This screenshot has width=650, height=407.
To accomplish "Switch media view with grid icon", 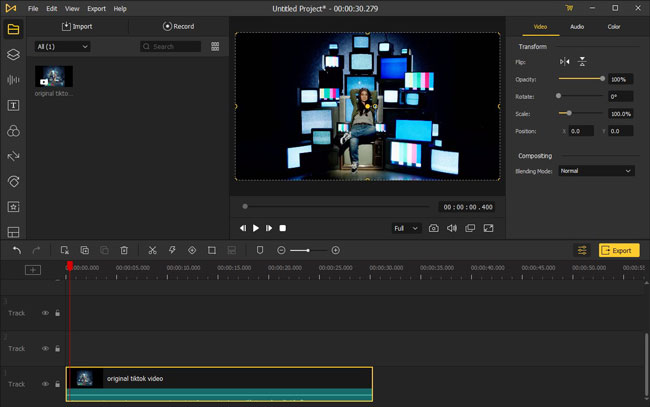I will click(x=215, y=46).
